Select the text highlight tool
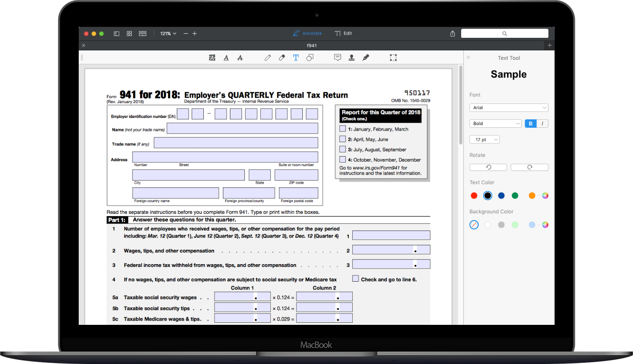 click(212, 58)
